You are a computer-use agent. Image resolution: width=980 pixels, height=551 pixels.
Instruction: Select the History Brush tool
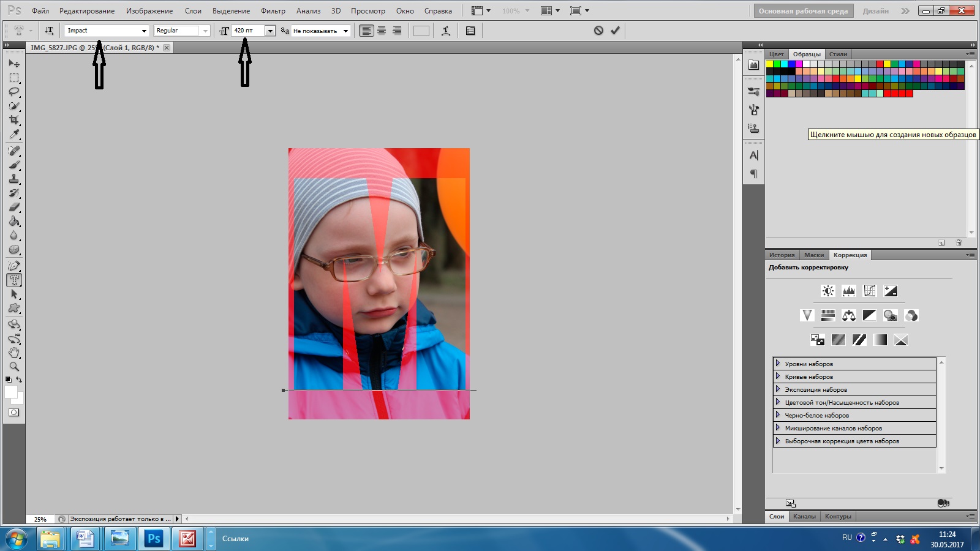tap(14, 193)
